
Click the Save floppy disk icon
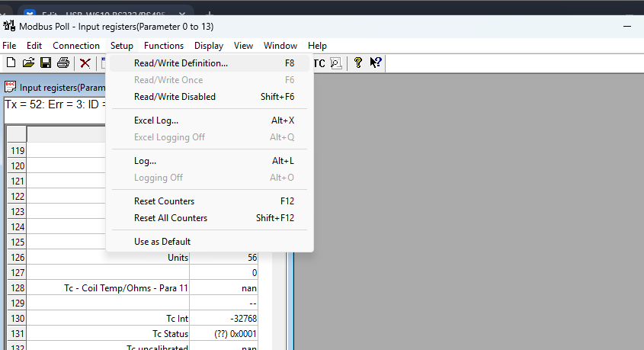[46, 63]
